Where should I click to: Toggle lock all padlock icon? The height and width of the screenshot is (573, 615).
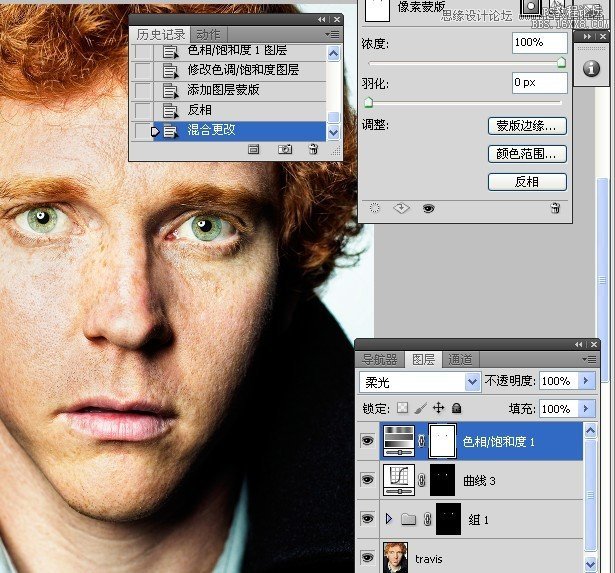pos(456,408)
